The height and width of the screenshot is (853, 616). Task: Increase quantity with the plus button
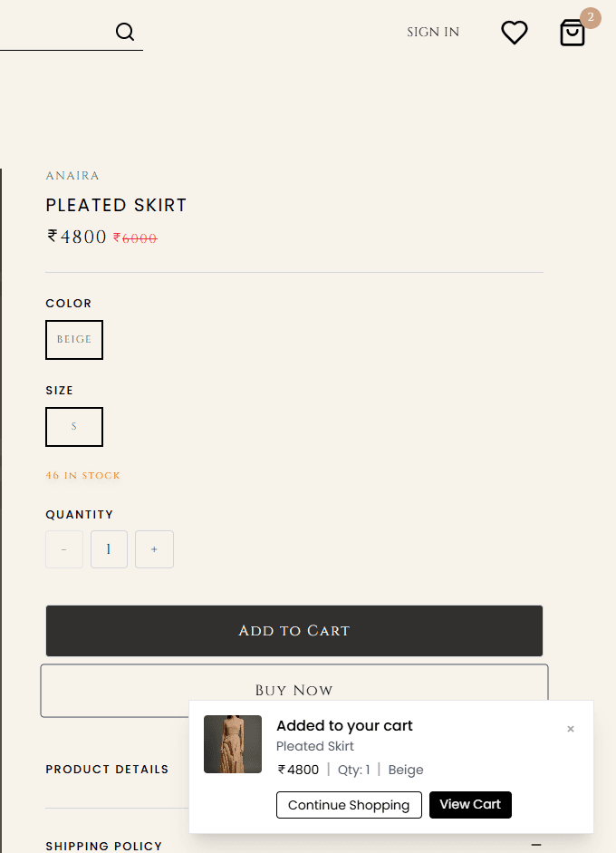pyautogui.click(x=154, y=549)
